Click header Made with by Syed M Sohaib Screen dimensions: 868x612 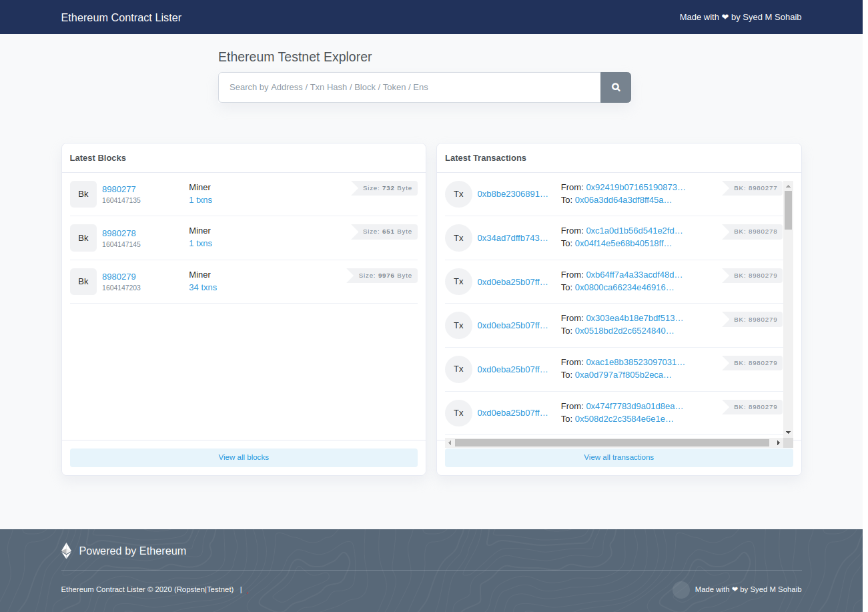click(741, 17)
